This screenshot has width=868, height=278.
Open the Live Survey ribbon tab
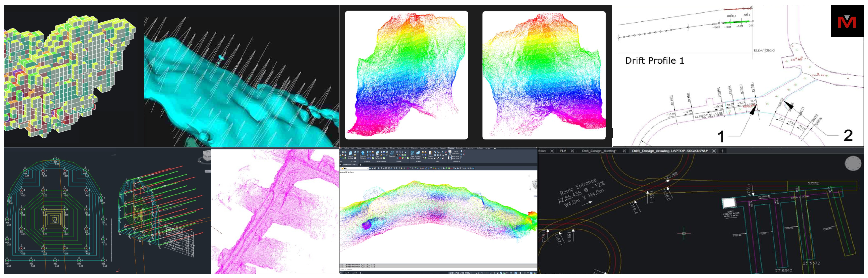point(480,148)
